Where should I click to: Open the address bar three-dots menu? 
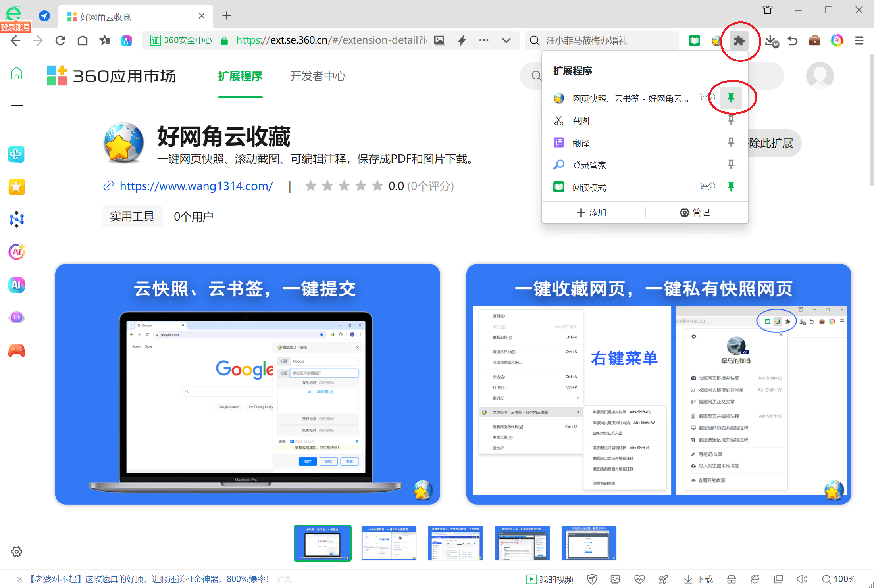[x=484, y=40]
